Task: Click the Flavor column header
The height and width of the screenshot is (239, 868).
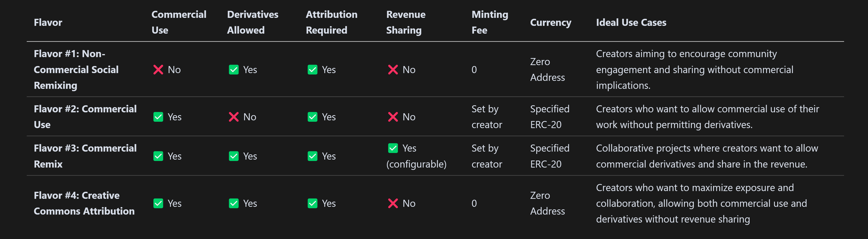Action: 48,22
